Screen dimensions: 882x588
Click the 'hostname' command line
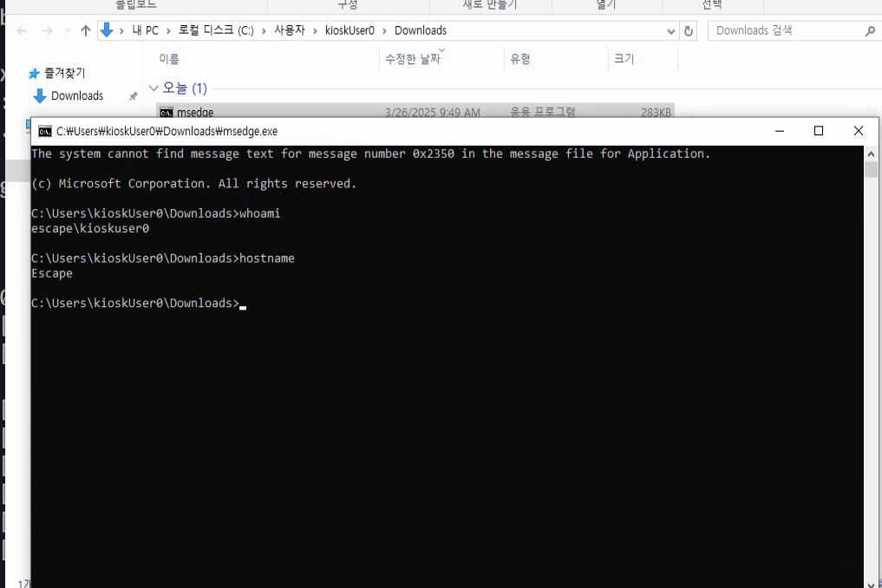tap(162, 258)
